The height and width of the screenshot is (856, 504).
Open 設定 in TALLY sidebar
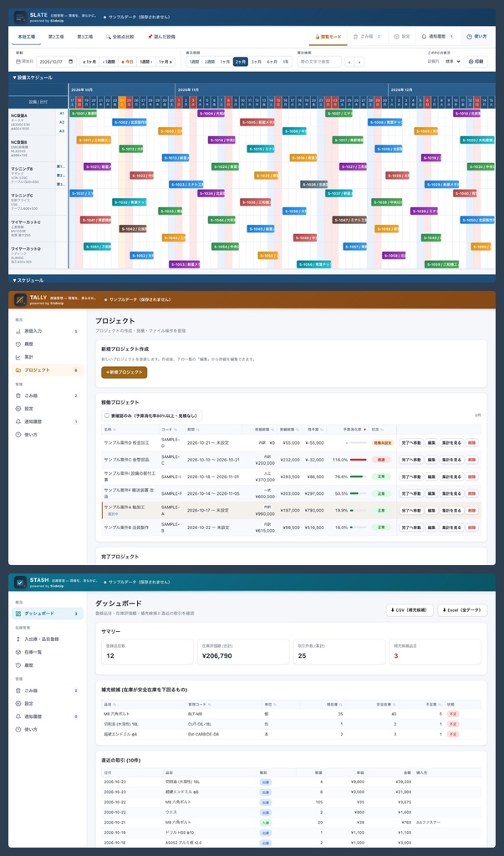pyautogui.click(x=47, y=408)
